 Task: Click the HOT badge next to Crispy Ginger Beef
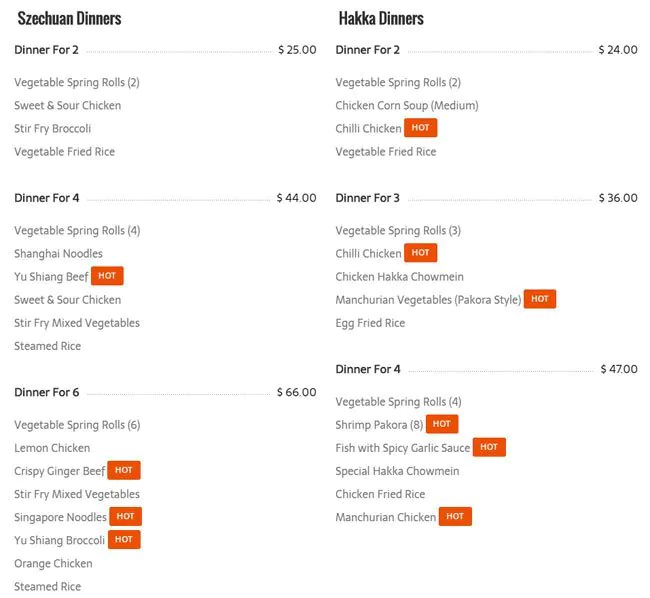(x=124, y=470)
